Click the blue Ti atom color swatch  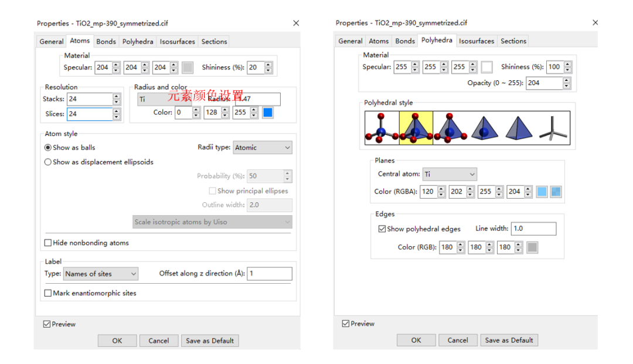267,113
